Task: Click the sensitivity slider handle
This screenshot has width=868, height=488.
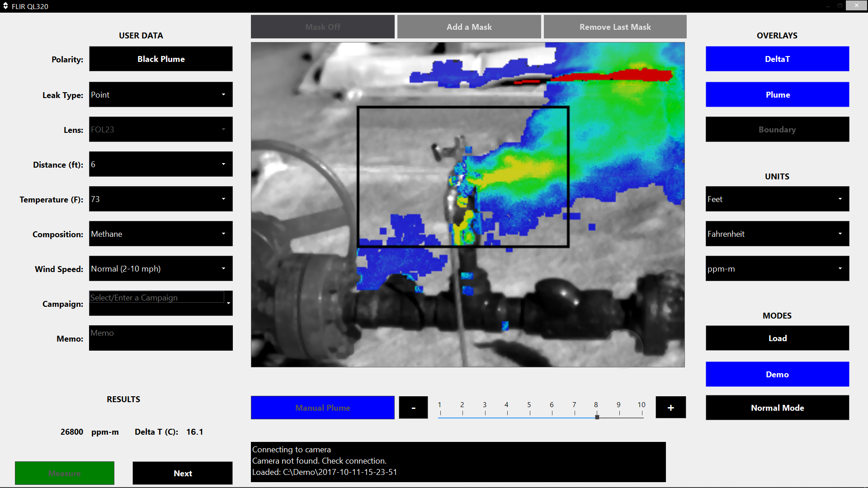Action: click(x=597, y=417)
